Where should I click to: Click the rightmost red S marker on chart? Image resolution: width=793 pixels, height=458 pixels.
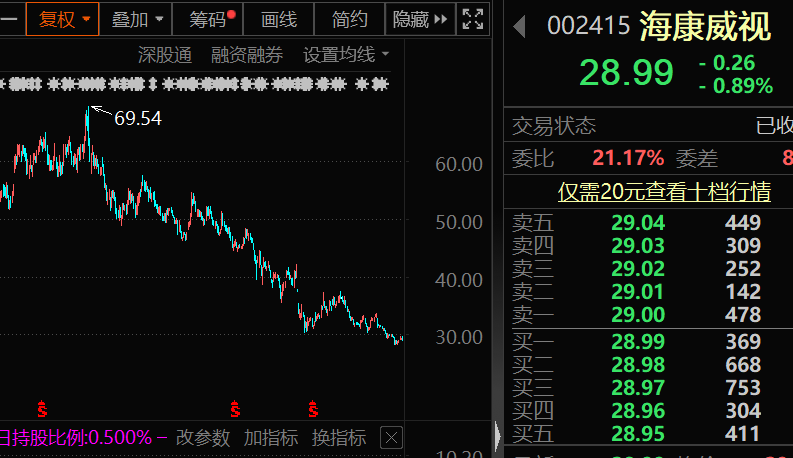[313, 409]
